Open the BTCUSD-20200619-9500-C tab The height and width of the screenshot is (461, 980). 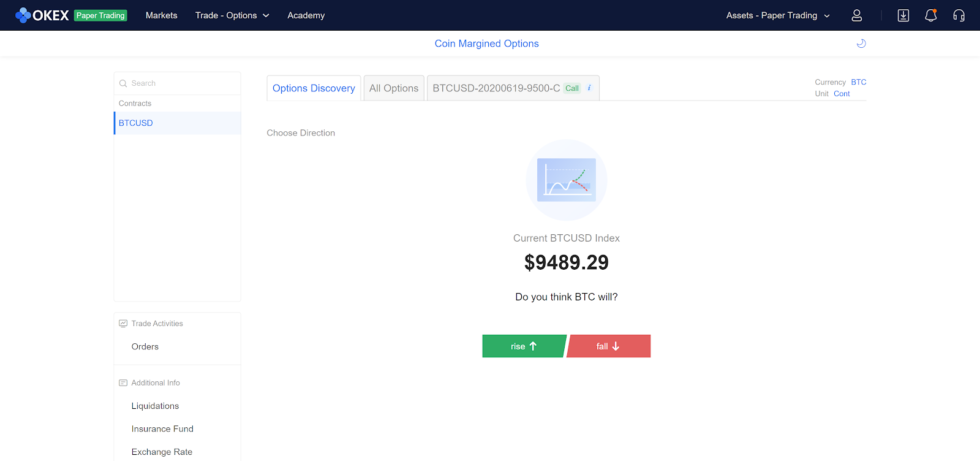point(496,88)
